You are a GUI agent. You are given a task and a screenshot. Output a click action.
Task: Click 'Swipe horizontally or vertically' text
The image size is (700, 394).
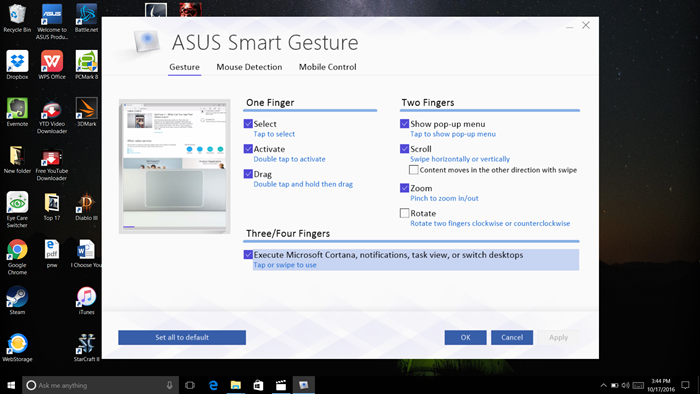click(x=460, y=159)
